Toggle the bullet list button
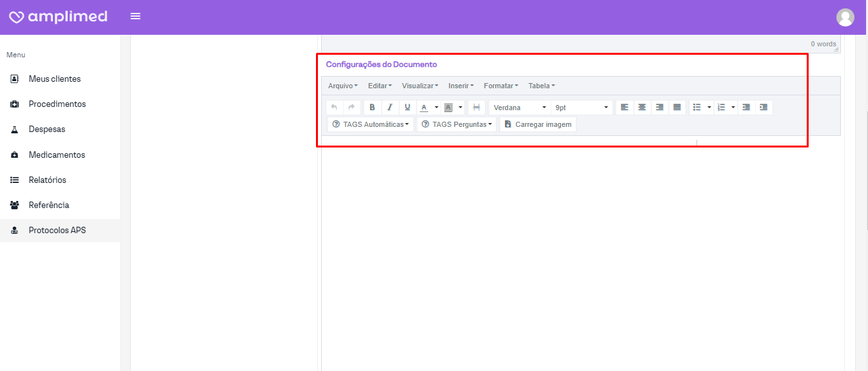 [x=697, y=108]
